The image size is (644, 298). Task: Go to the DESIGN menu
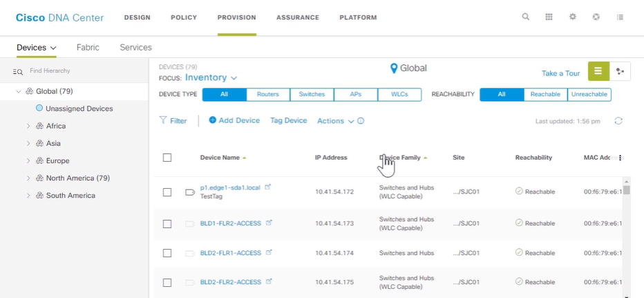(x=138, y=17)
